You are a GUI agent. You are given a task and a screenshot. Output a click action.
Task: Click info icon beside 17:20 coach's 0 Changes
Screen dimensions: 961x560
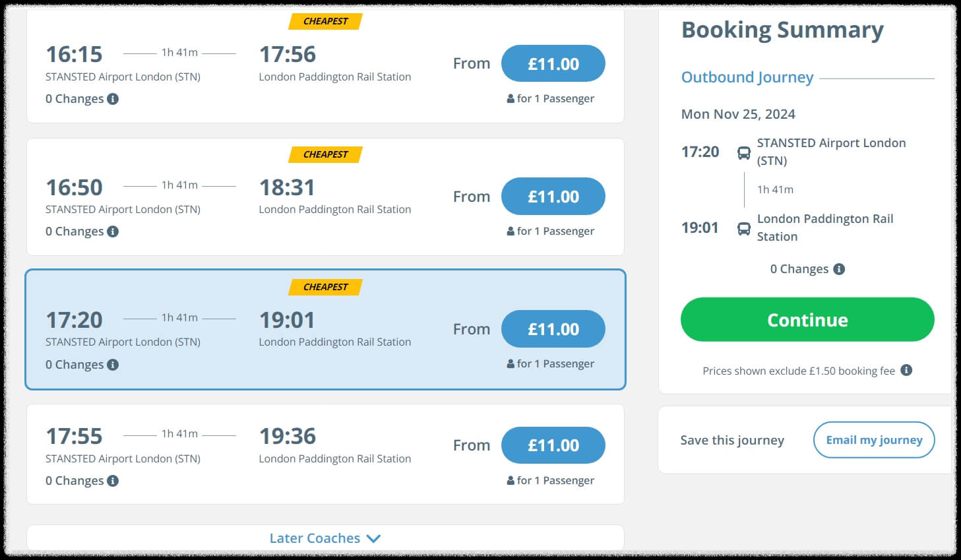click(x=113, y=365)
